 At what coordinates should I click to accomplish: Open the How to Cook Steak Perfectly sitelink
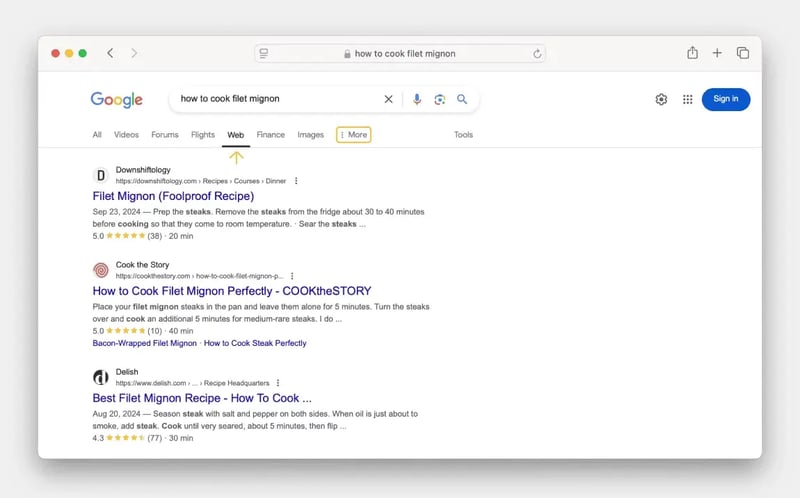[255, 343]
